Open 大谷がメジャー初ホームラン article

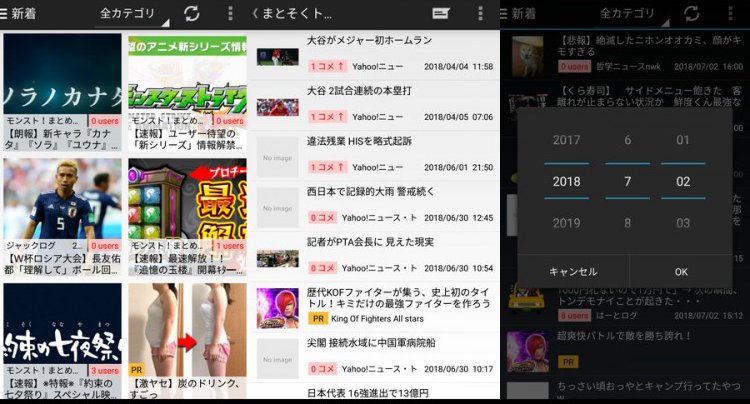[x=375, y=55]
